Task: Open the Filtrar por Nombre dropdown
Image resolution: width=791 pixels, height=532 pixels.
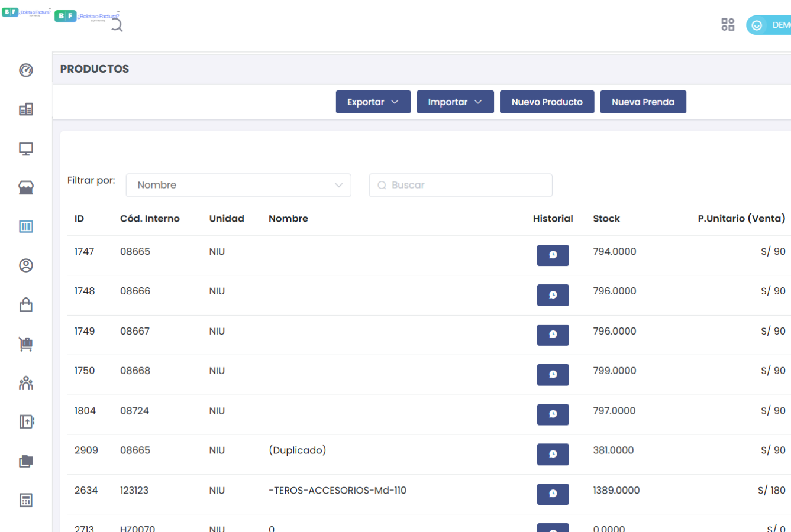Action: coord(238,185)
